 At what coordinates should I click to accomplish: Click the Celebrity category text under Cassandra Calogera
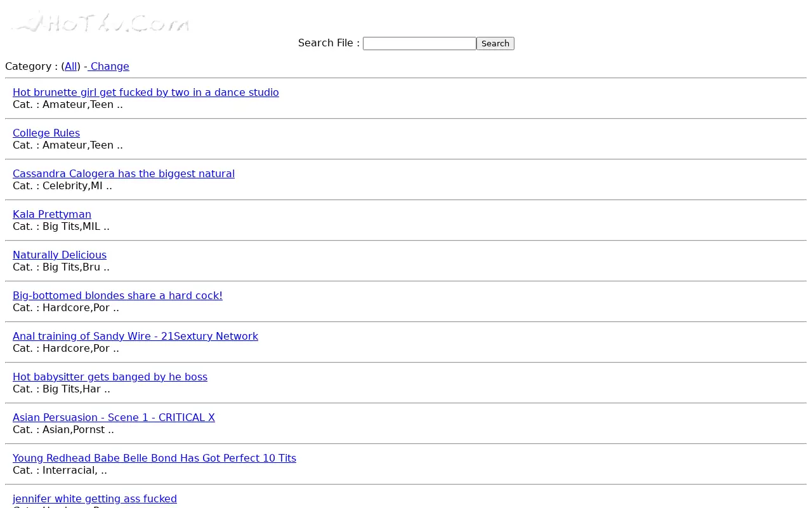pyautogui.click(x=62, y=185)
